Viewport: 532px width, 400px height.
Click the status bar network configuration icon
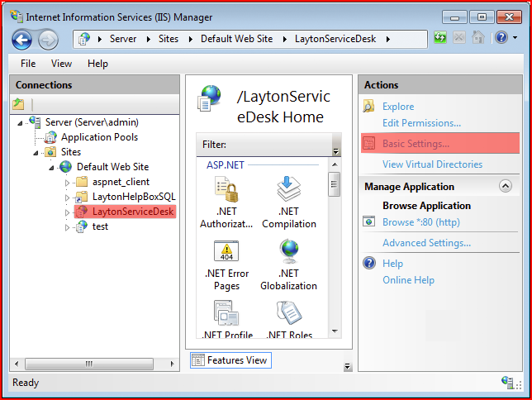(508, 382)
